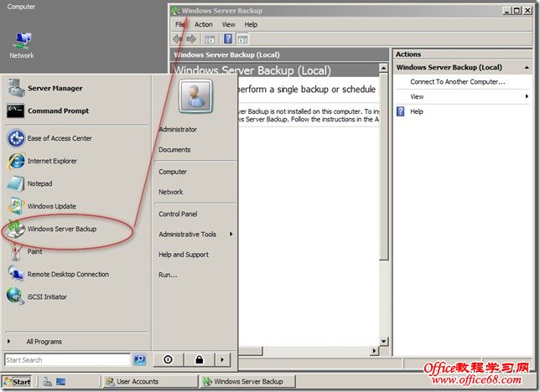Open Computer from Start menu right pane
This screenshot has height=392, width=540.
[x=173, y=172]
